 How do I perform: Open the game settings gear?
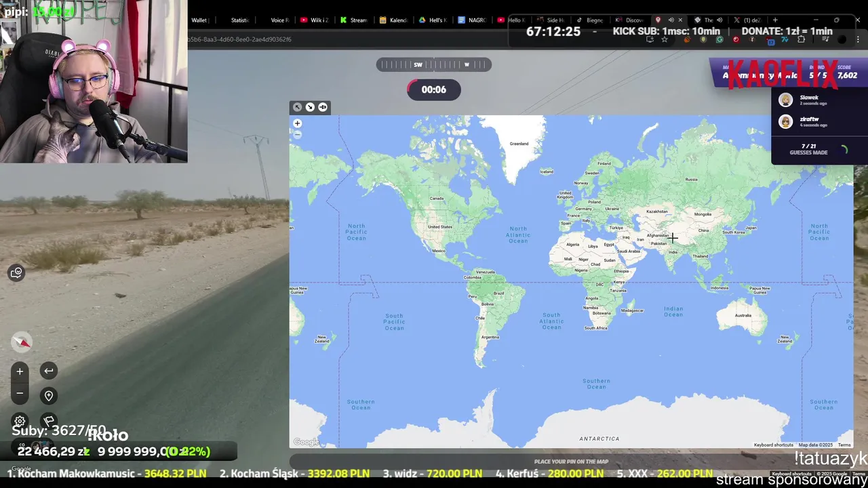tap(20, 421)
